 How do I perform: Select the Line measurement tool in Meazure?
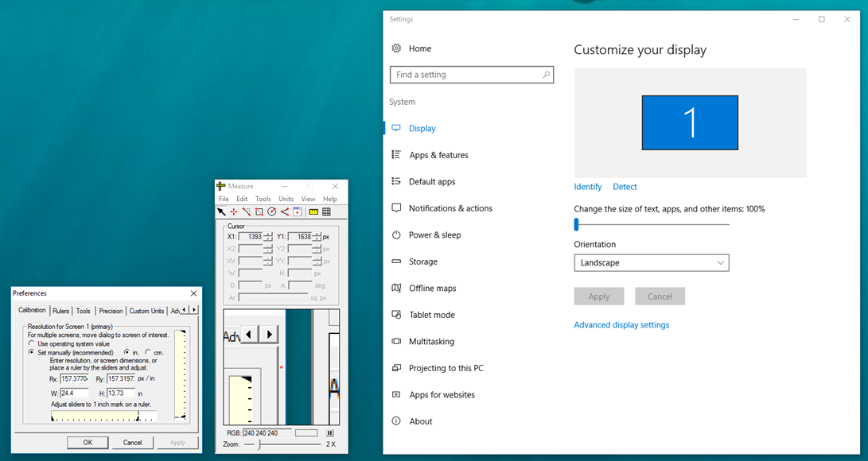(x=247, y=212)
